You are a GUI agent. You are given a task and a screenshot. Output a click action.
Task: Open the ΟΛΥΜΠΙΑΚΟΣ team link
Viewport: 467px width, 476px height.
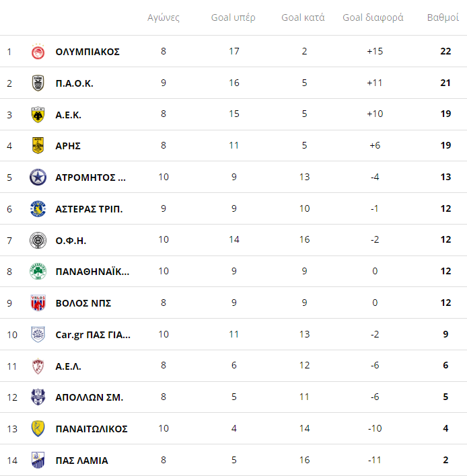point(87,52)
